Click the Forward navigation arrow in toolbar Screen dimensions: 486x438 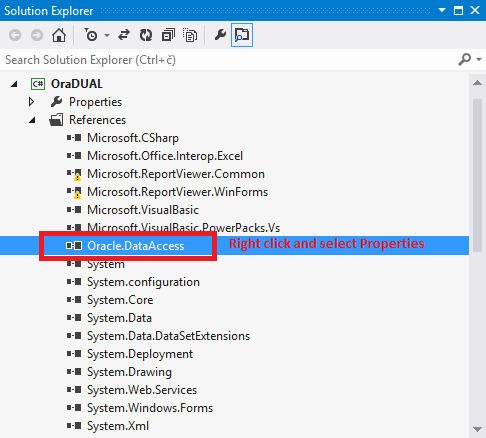[x=37, y=35]
